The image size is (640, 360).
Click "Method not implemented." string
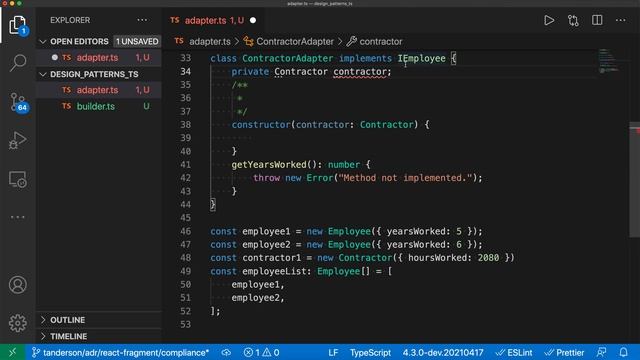[405, 178]
